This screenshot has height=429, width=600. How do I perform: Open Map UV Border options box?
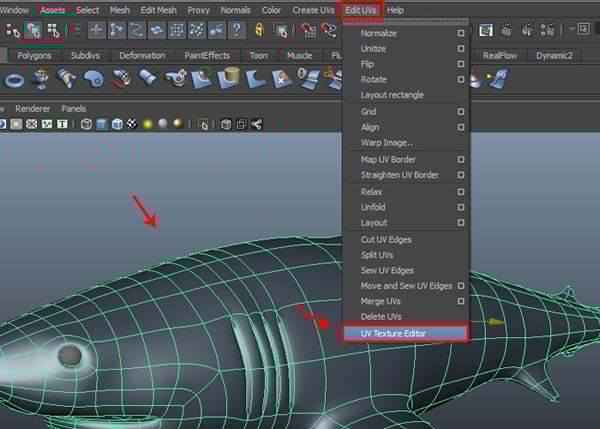[x=461, y=159]
